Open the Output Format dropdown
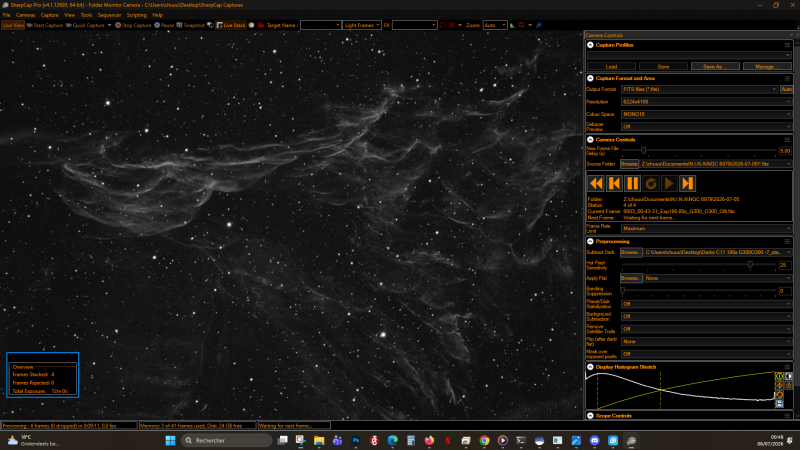The width and height of the screenshot is (800, 450). (x=699, y=89)
